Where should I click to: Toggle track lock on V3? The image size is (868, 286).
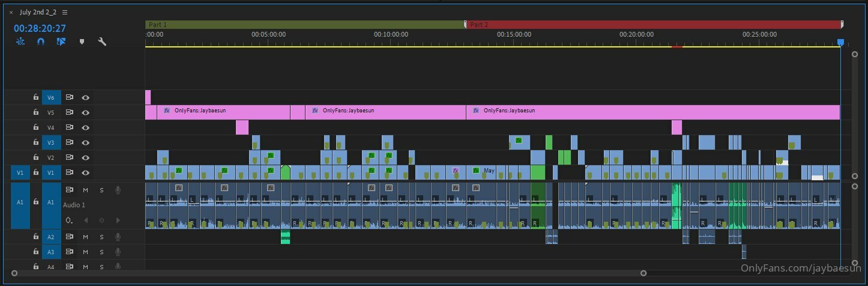(x=36, y=142)
